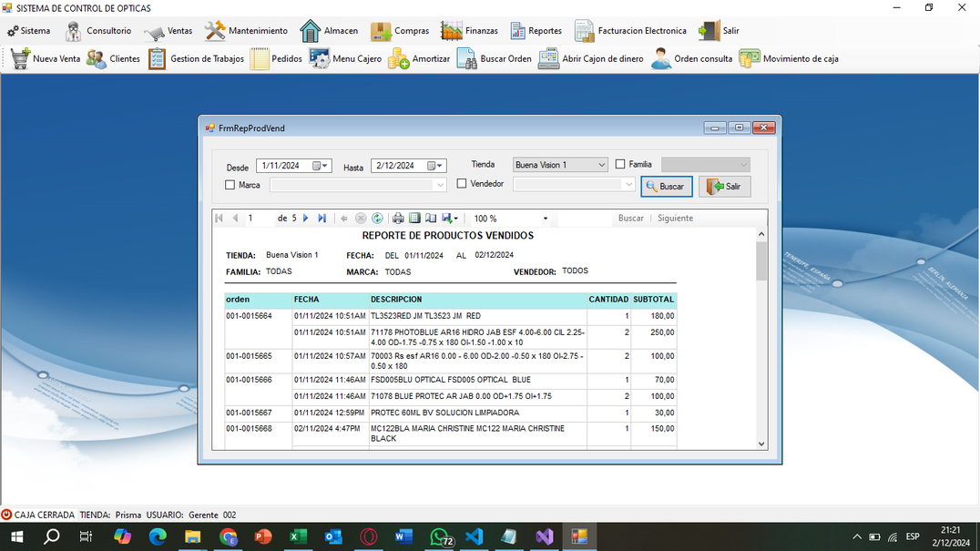
Task: Click the Salir button in report form
Action: tap(724, 186)
